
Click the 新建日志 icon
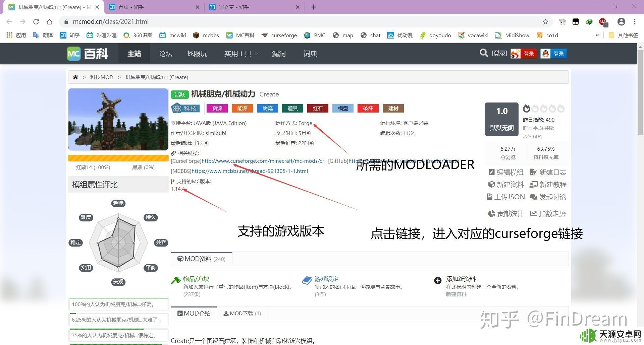pos(533,172)
